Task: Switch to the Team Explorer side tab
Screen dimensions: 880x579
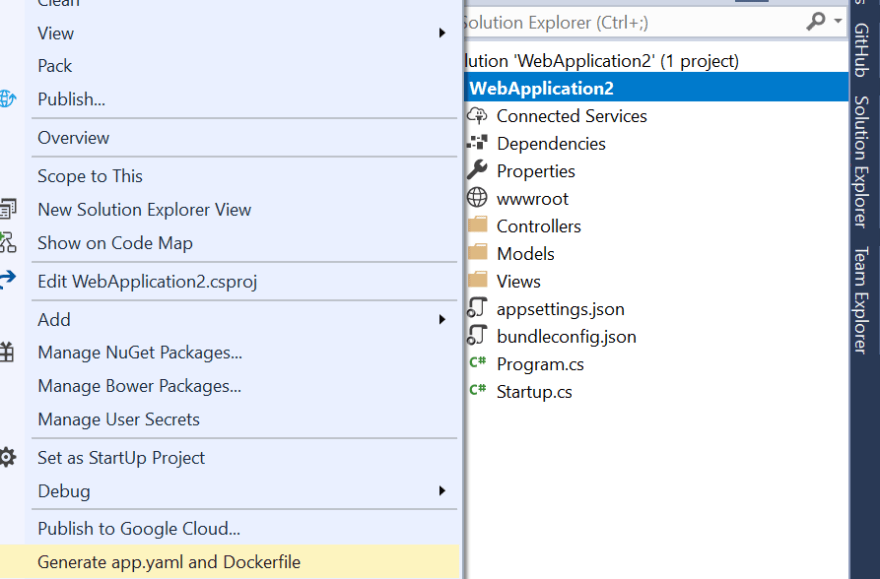Action: click(x=861, y=300)
